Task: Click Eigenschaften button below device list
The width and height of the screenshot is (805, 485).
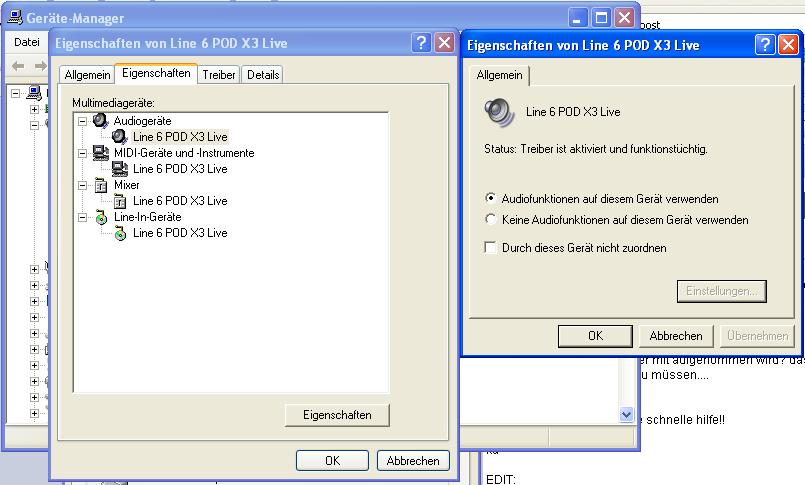Action: coord(337,415)
